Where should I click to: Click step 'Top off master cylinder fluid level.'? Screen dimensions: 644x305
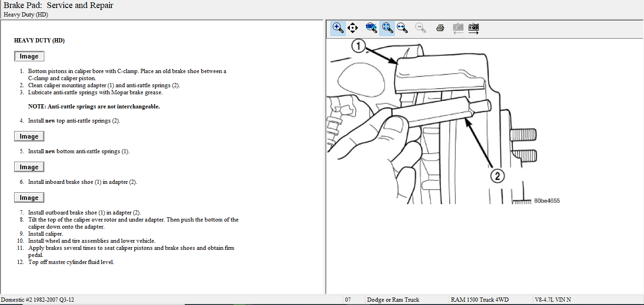tap(71, 262)
